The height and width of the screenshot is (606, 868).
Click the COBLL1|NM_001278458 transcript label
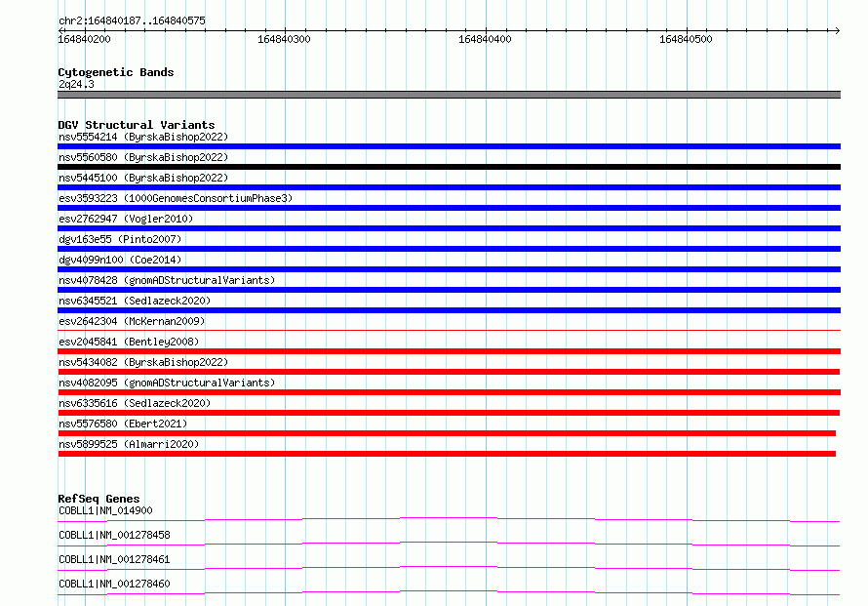tap(114, 535)
